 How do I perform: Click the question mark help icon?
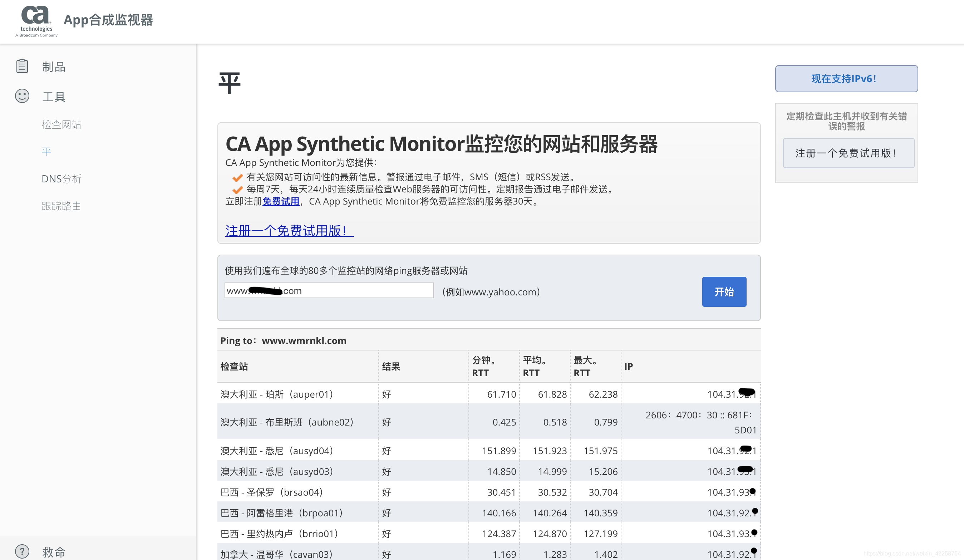pyautogui.click(x=22, y=551)
